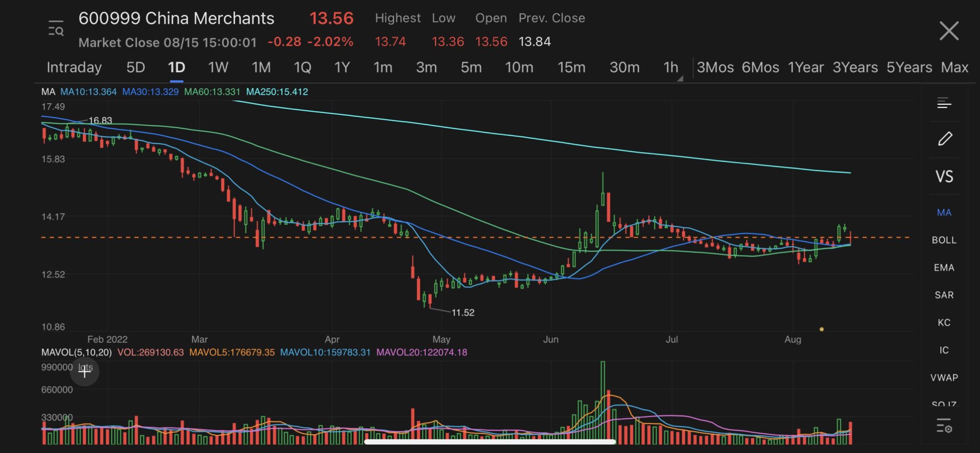Viewport: 980px width, 453px height.
Task: Tap the orange event dot near Aug
Action: (x=822, y=329)
